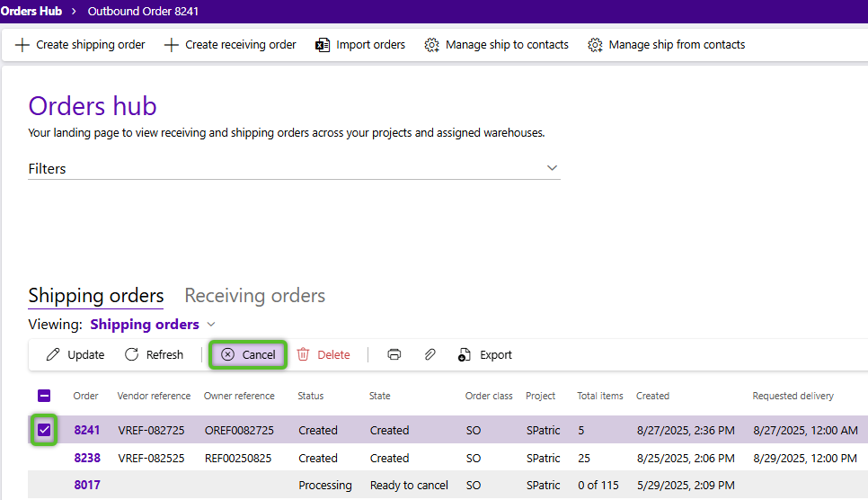The image size is (868, 500).
Task: Click the paperclip attachment icon
Action: click(430, 354)
